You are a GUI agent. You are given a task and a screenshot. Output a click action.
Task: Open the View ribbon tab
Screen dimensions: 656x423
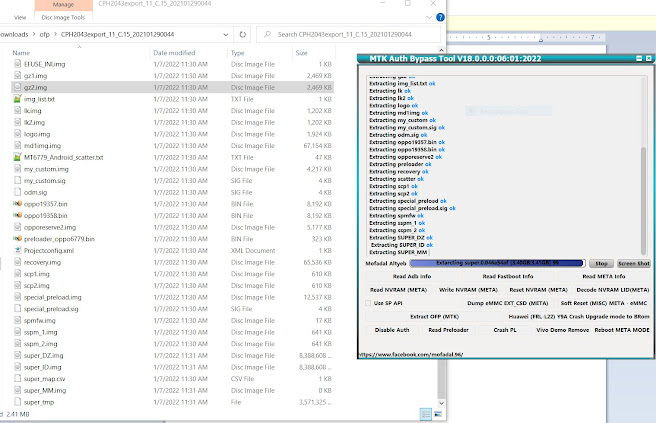pos(20,18)
